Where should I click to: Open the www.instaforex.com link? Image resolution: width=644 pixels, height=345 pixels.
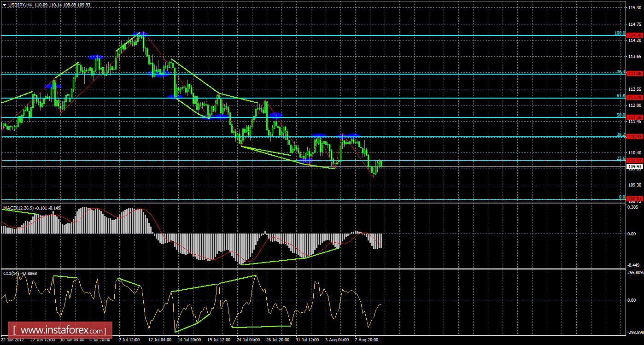point(59,330)
